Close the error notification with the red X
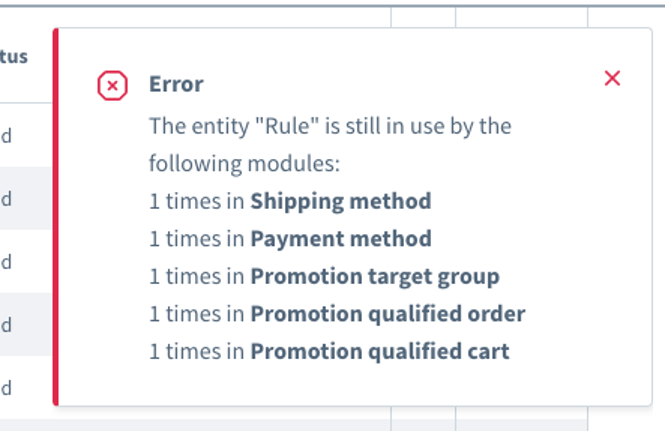This screenshot has height=432, width=666. pos(612,79)
